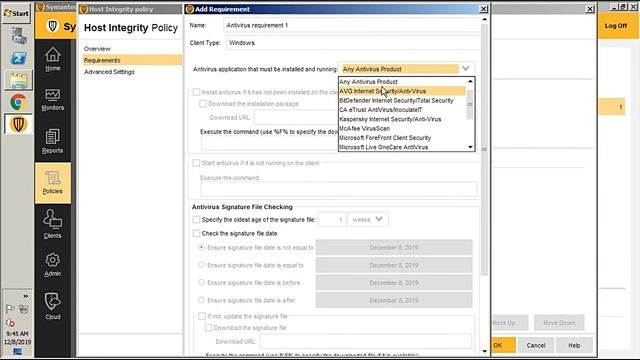Click the dropdown list up arrow
Viewport: 640px width, 360px height.
[x=470, y=82]
